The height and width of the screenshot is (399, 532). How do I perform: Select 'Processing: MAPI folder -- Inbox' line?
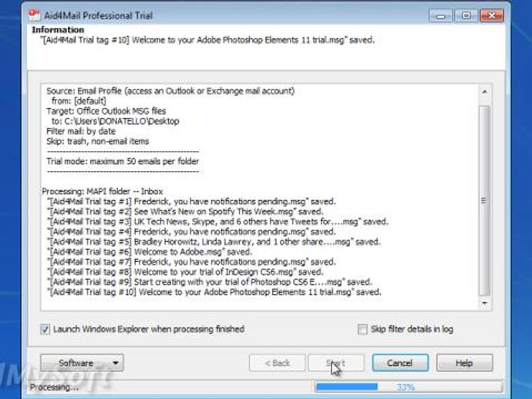click(x=103, y=192)
